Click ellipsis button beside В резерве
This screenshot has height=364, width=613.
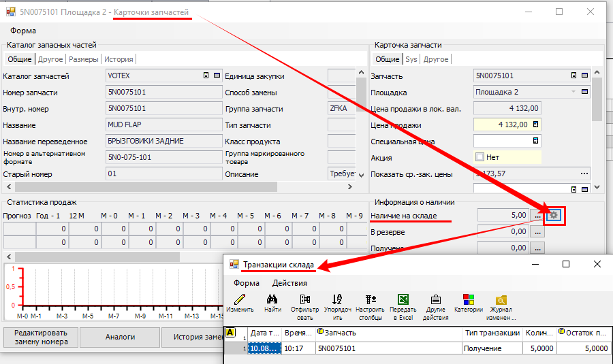537,232
